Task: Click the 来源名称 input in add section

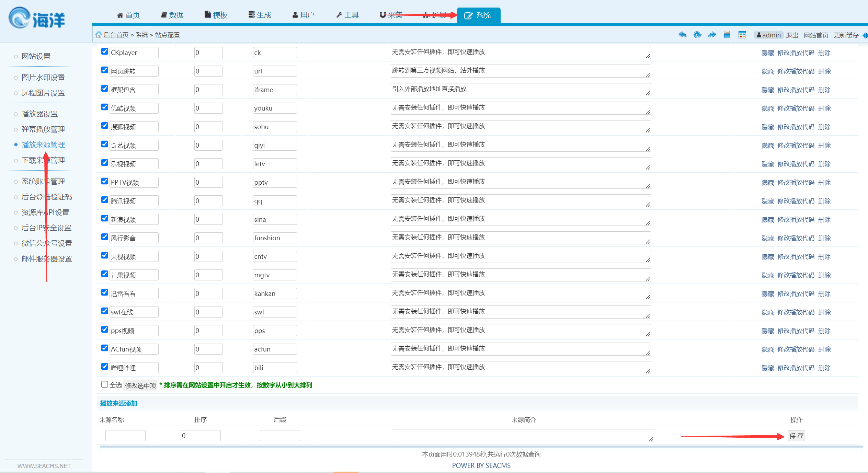Action: click(x=125, y=436)
